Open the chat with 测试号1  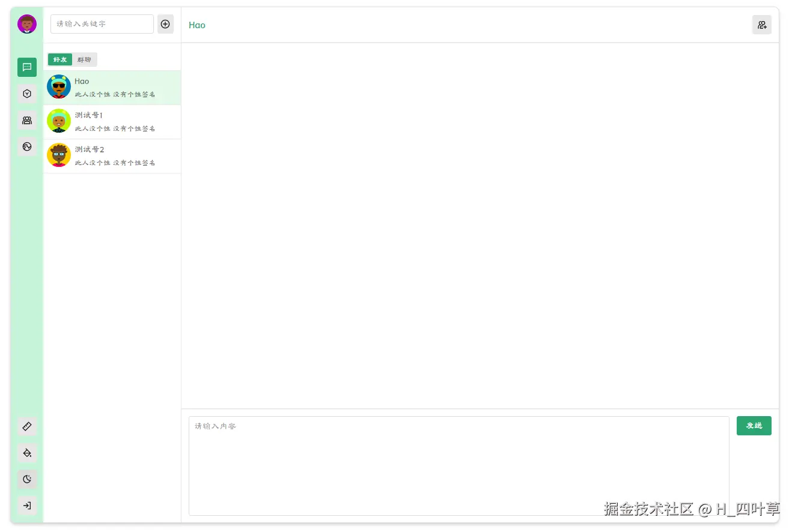coord(112,122)
